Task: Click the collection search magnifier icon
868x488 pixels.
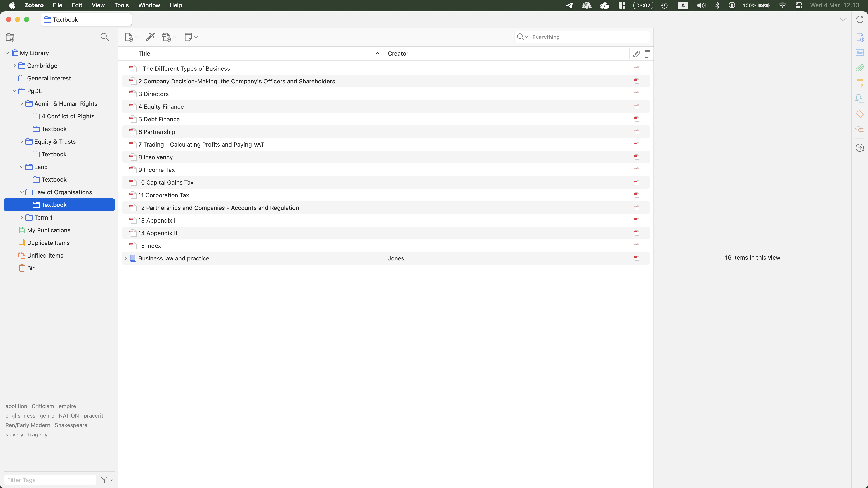Action: [104, 37]
